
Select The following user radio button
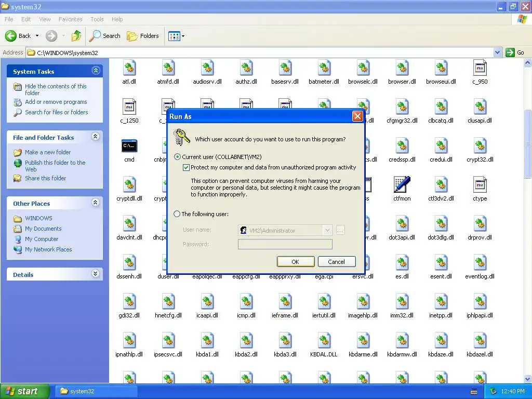tap(177, 214)
